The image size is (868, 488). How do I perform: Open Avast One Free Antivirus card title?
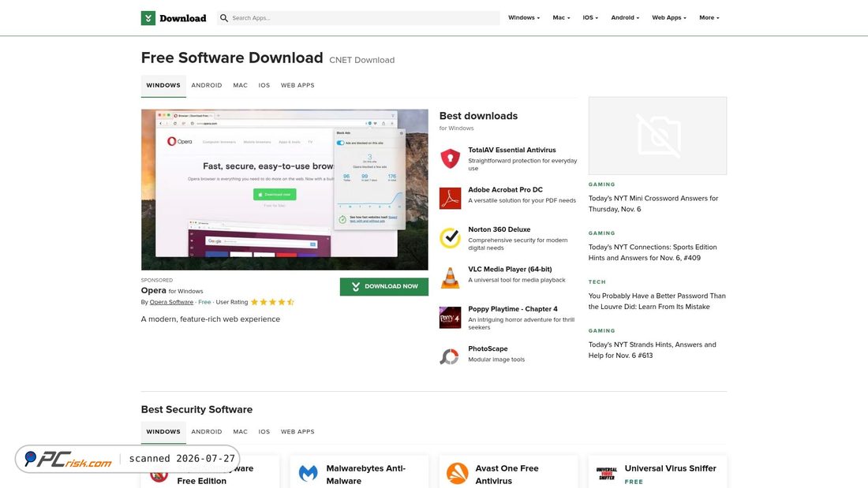point(507,475)
